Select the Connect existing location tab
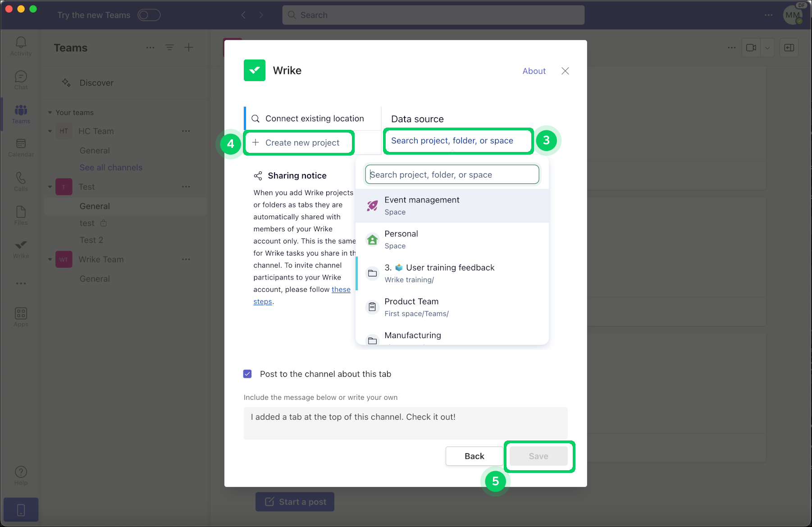The image size is (812, 527). pos(314,119)
